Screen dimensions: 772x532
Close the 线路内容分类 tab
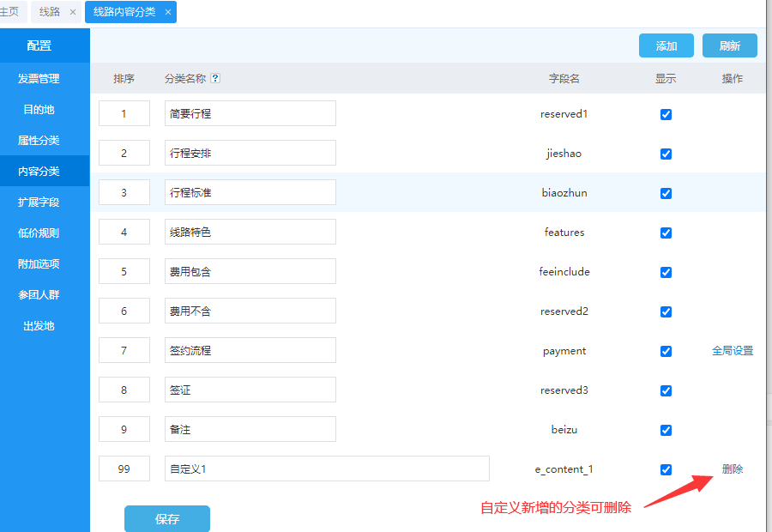(168, 12)
